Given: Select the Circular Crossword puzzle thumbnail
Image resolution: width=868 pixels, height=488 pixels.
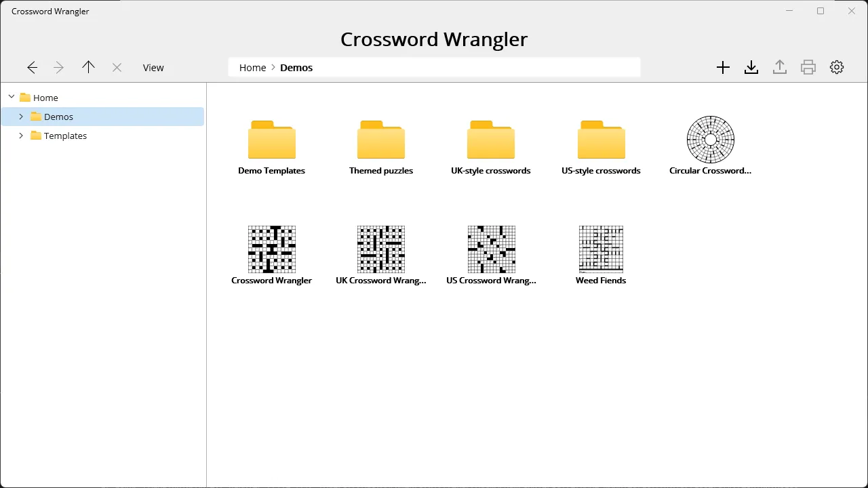Looking at the screenshot, I should (x=711, y=140).
